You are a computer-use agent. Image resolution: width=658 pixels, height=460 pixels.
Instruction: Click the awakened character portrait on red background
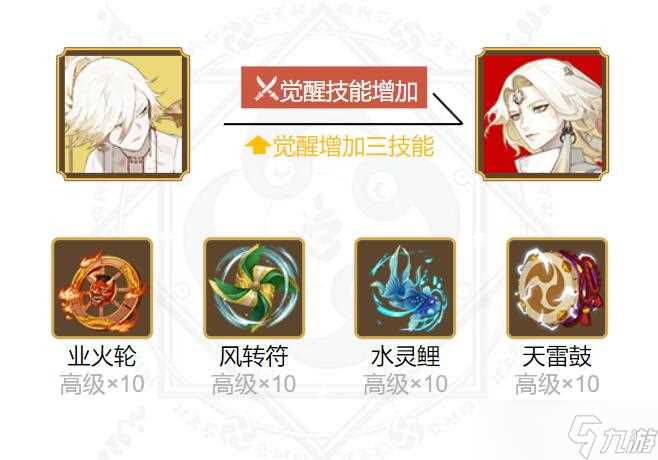click(x=542, y=114)
